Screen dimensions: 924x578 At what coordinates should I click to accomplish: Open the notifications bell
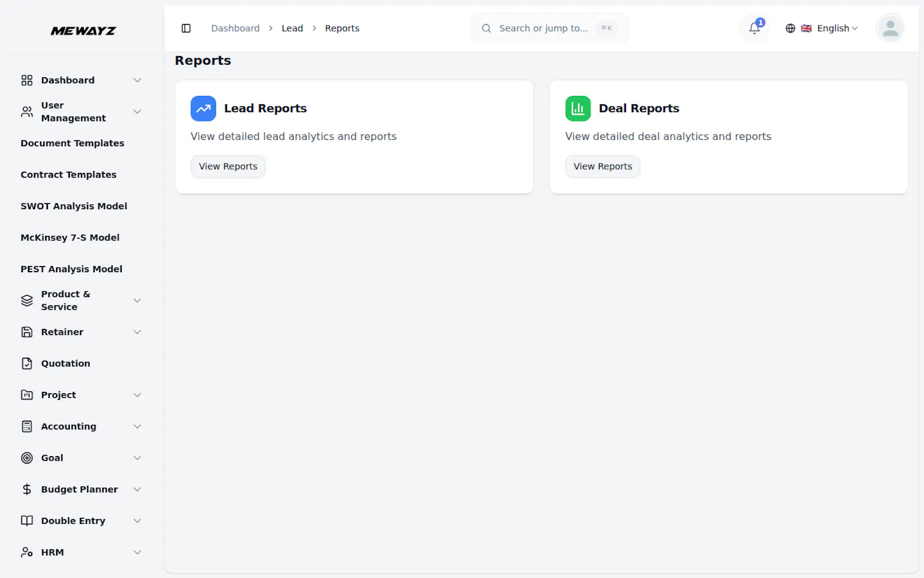pos(754,28)
